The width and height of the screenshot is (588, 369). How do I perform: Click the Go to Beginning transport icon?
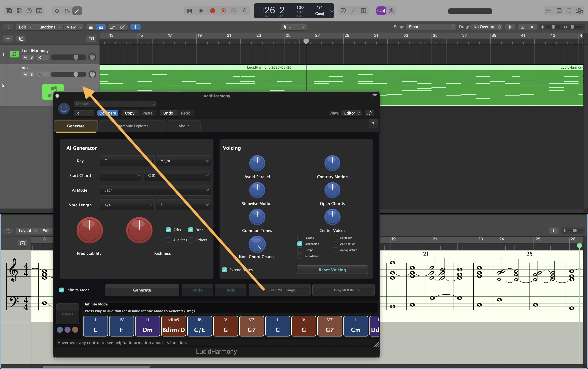(x=190, y=11)
